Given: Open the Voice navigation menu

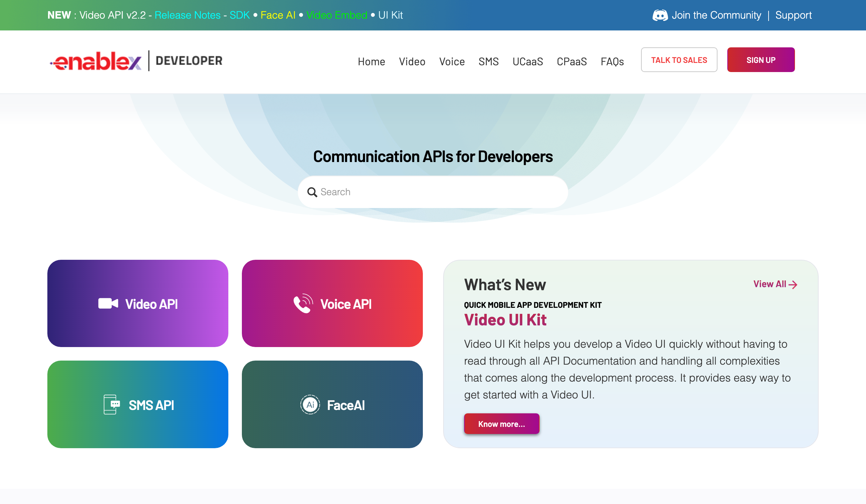Looking at the screenshot, I should (x=452, y=62).
